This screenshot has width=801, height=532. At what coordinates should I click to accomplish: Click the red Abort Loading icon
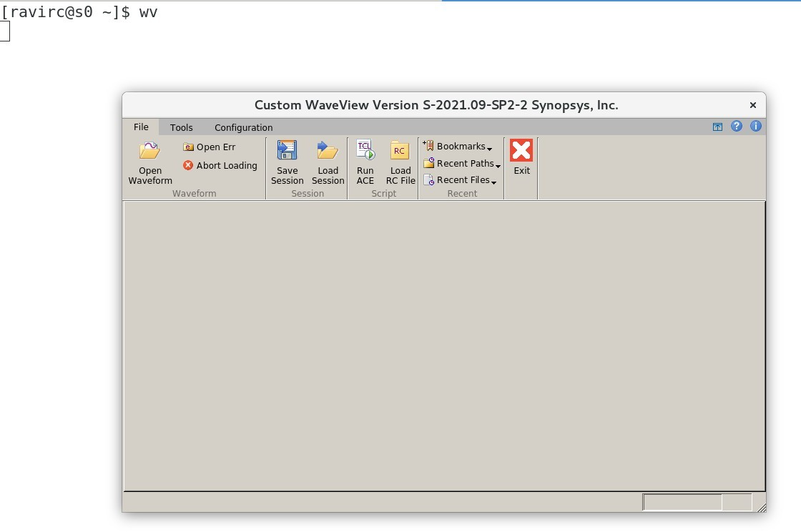coord(188,165)
